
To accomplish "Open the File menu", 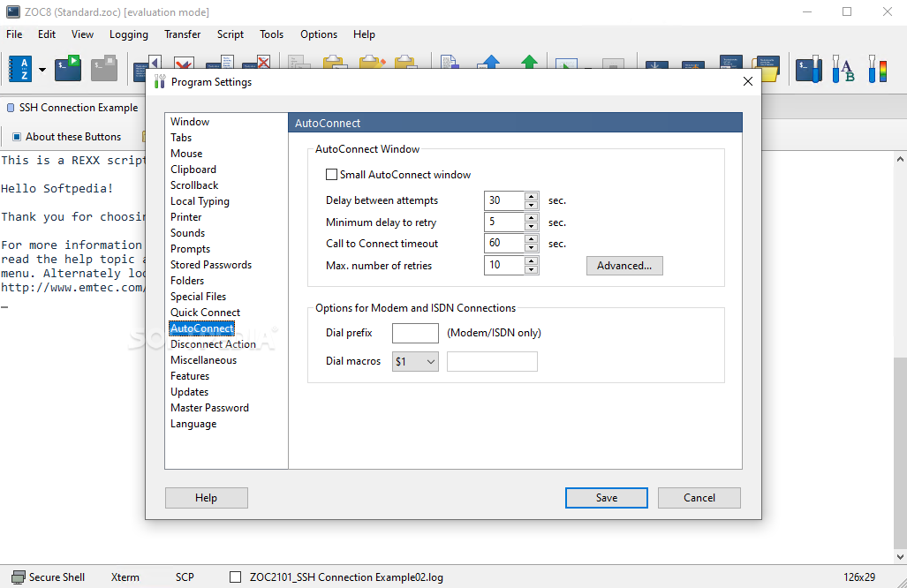I will tap(14, 34).
